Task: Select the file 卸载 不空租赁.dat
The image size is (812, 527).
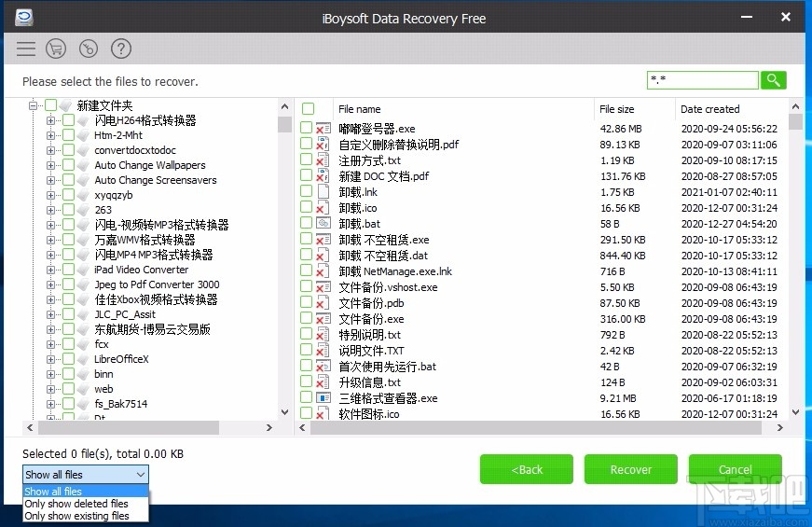Action: pyautogui.click(x=383, y=256)
